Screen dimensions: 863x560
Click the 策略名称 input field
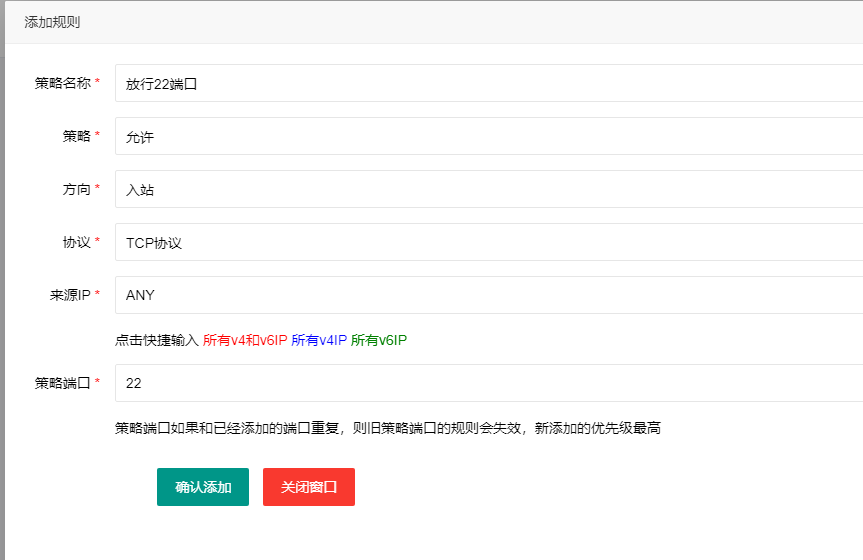489,83
